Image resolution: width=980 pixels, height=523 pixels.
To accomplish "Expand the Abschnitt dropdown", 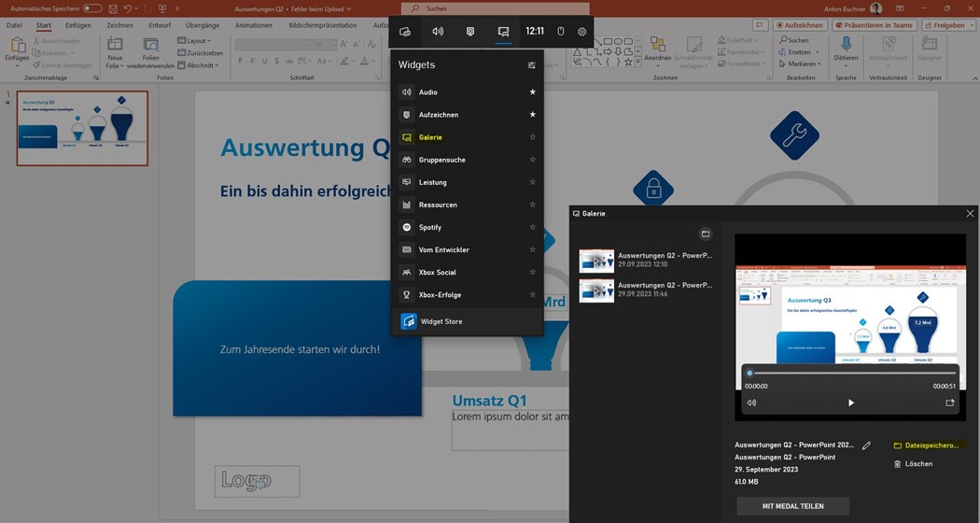I will [x=198, y=65].
